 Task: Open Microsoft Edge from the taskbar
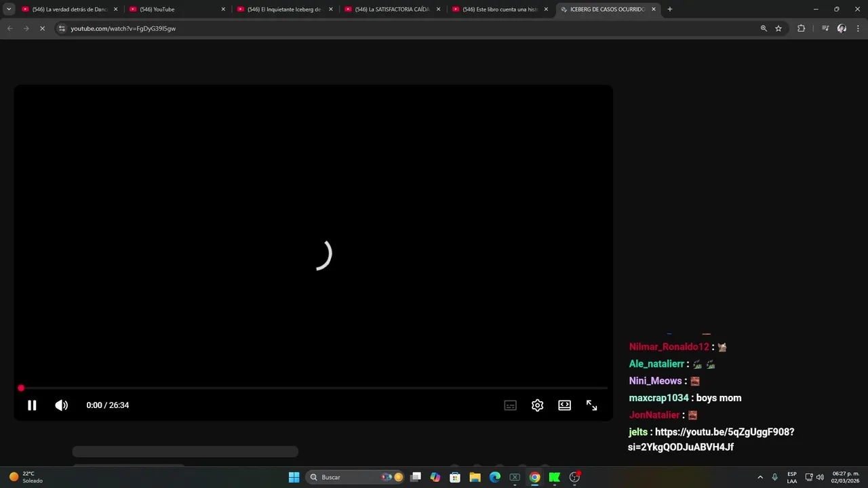pyautogui.click(x=495, y=477)
